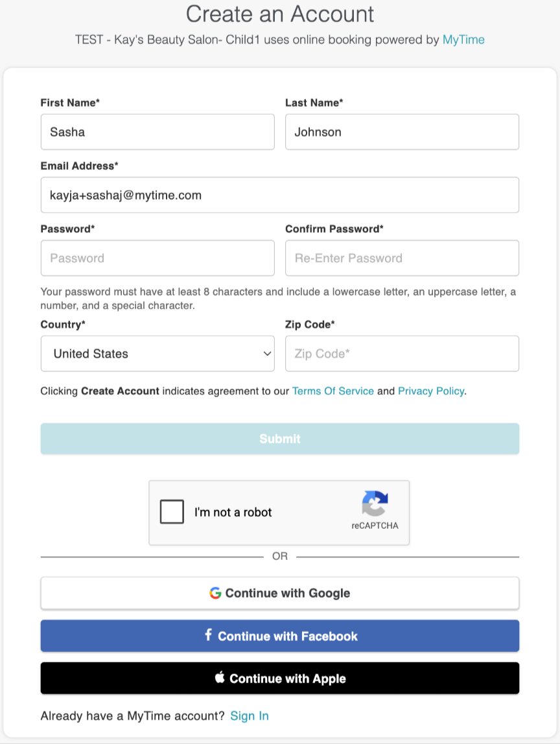This screenshot has width=560, height=744.
Task: Click the Submit button
Action: click(x=280, y=438)
